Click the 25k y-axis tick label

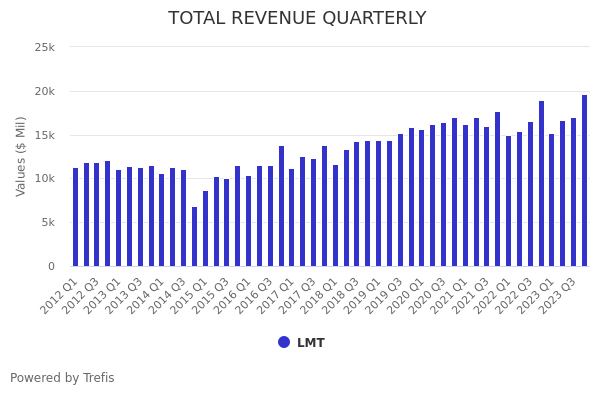coord(44,47)
